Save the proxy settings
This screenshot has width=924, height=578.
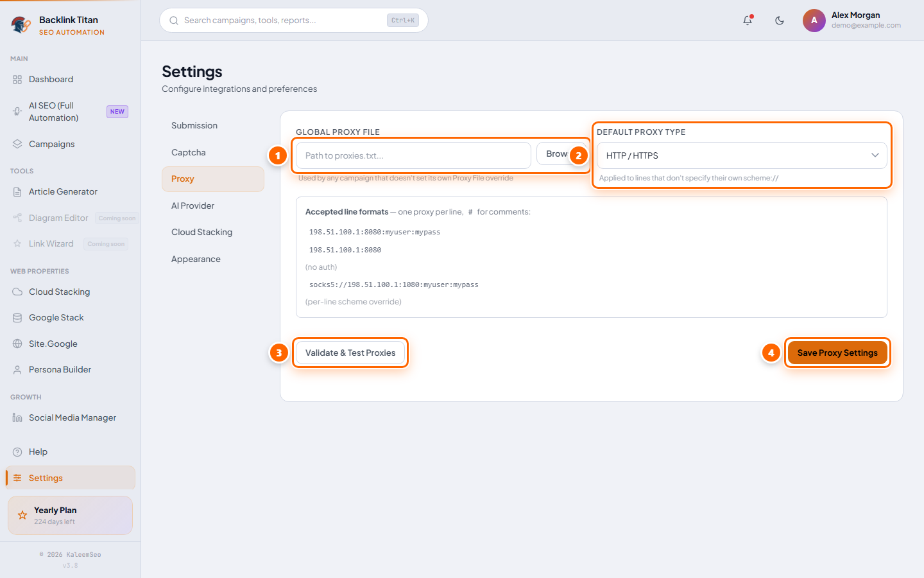837,353
